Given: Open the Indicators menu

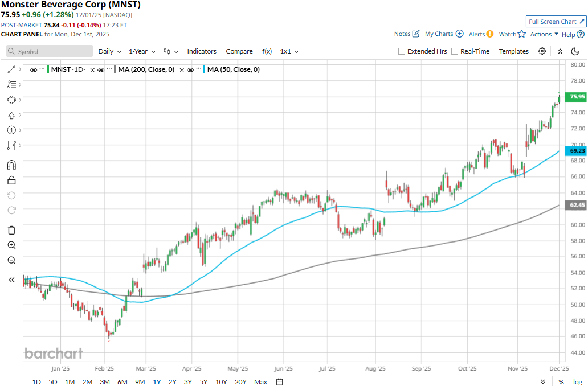Looking at the screenshot, I should 202,51.
